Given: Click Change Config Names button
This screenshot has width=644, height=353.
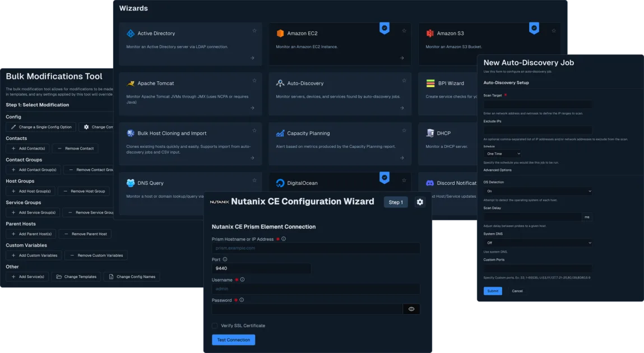Looking at the screenshot, I should (132, 277).
